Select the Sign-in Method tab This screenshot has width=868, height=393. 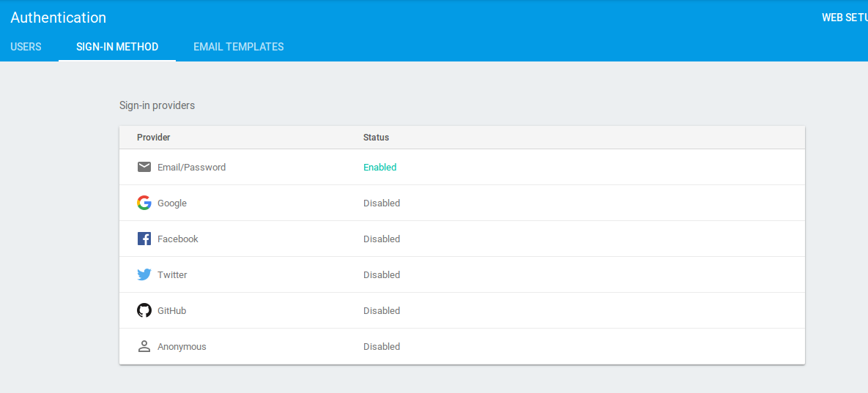click(x=117, y=47)
